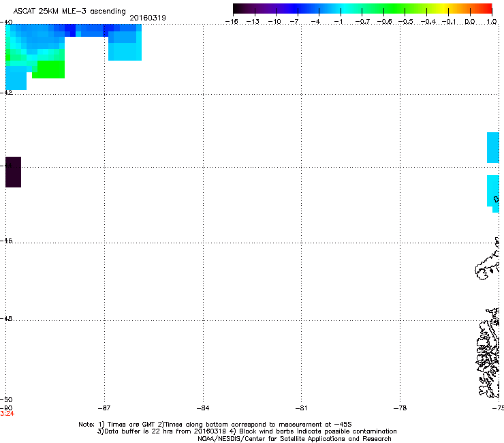Click the cyan data patch at right edge below -44 line

[x=493, y=193]
